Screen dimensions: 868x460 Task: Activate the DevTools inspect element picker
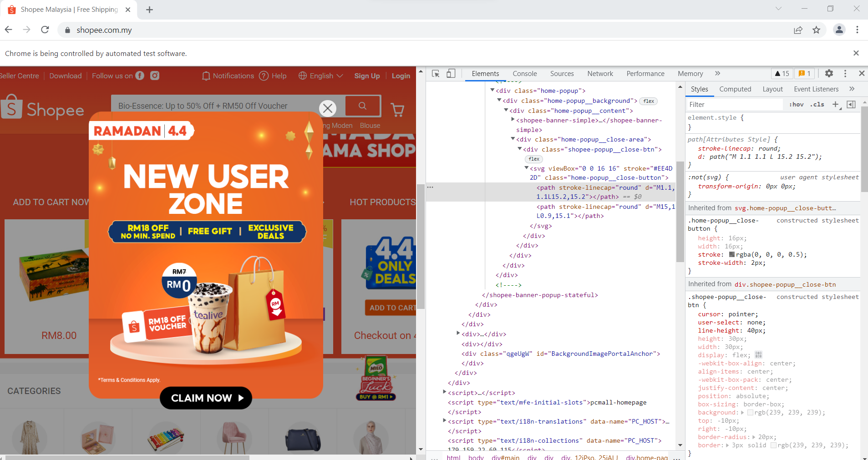click(x=436, y=74)
